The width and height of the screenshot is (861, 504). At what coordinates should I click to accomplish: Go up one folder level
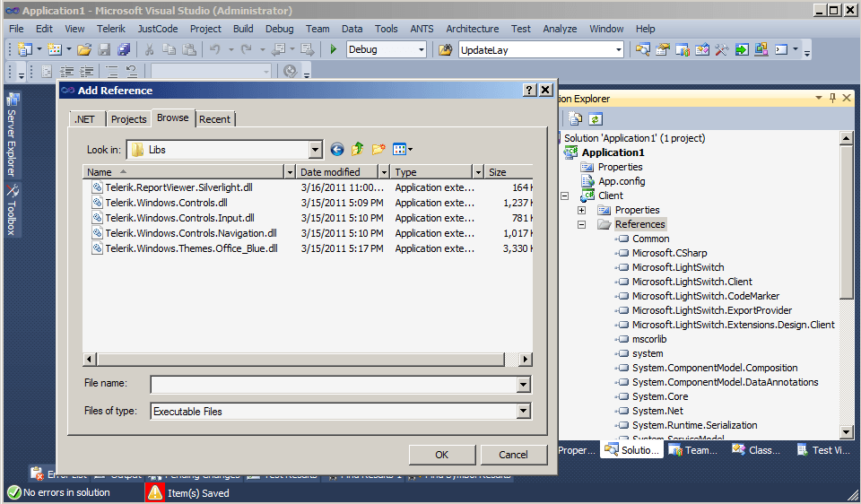pos(358,150)
